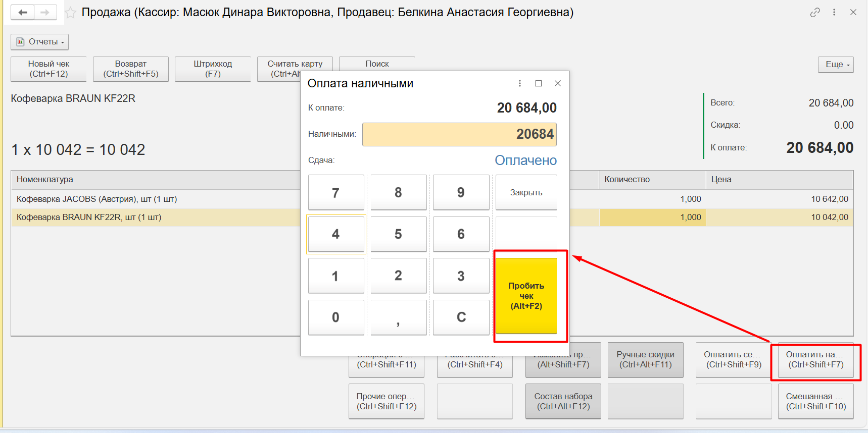Click the Смешанная payment button
This screenshot has height=433, width=868.
(x=815, y=402)
